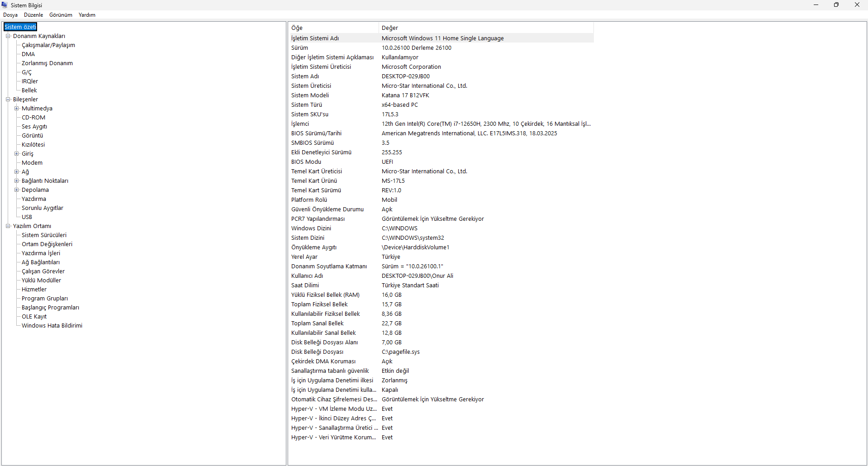Screen dimensions: 868x466
Task: Collapse the Yazılım Ortamı tree node
Action: tap(8, 226)
